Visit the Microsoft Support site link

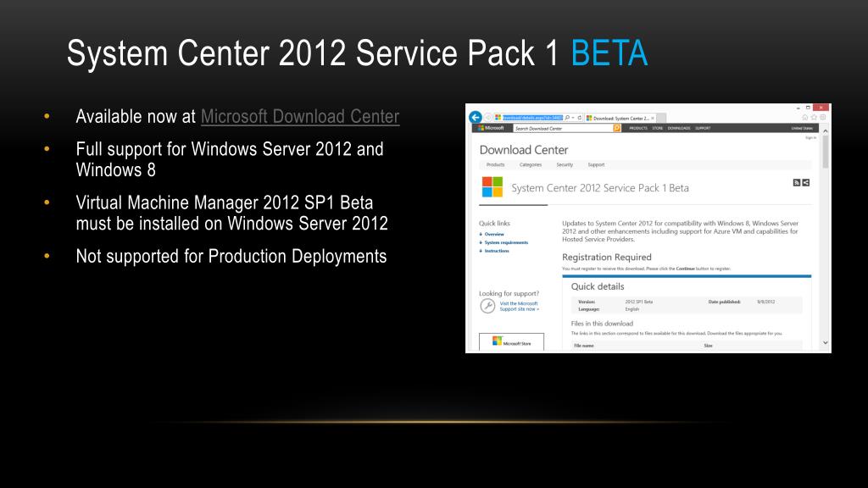click(519, 306)
